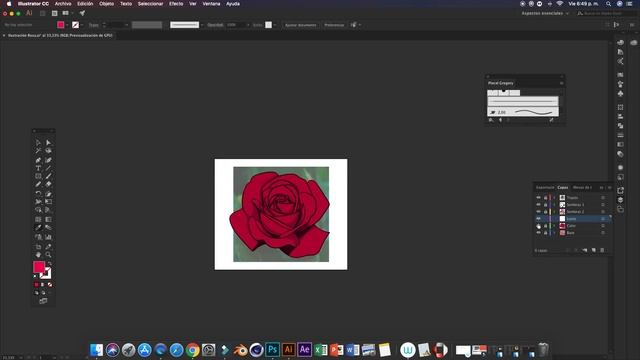Viewport: 640px width, 360px height.
Task: Toggle visibility of the Sombras 2 layer
Action: [x=538, y=211]
